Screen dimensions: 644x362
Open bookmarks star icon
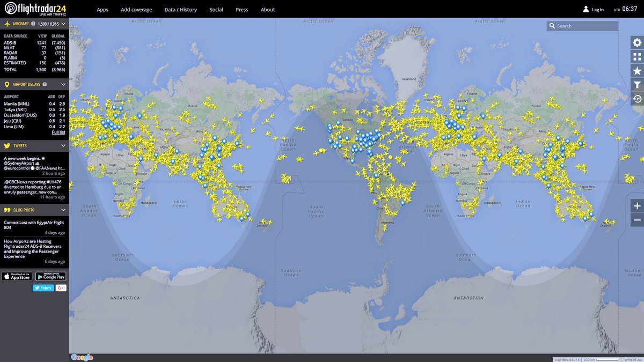coord(637,71)
